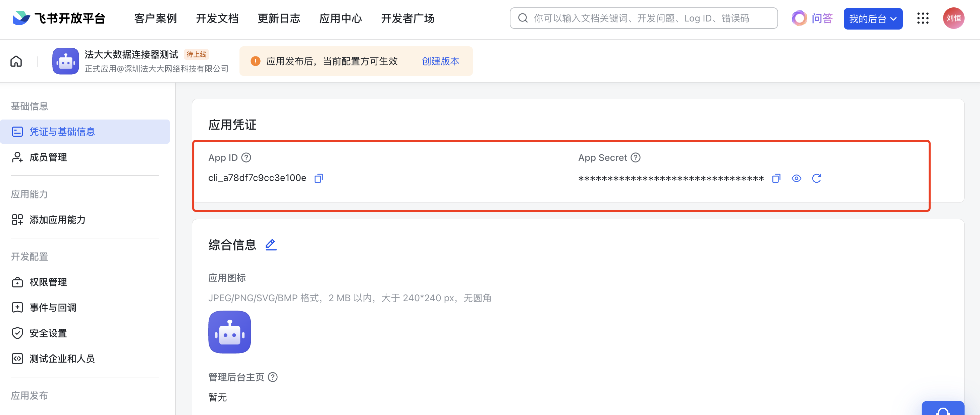Click the 问答 text link
This screenshot has width=980, height=415.
coord(822,18)
